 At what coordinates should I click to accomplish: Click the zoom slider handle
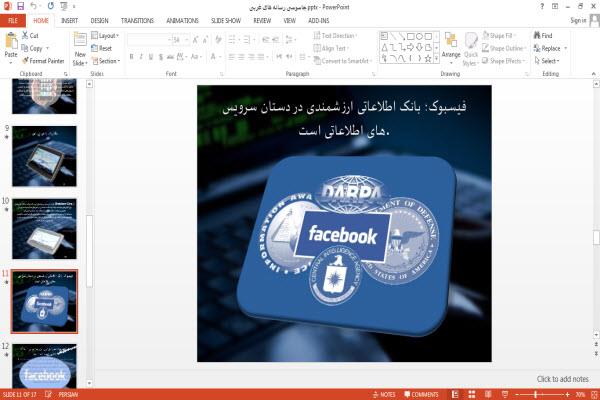(x=536, y=394)
